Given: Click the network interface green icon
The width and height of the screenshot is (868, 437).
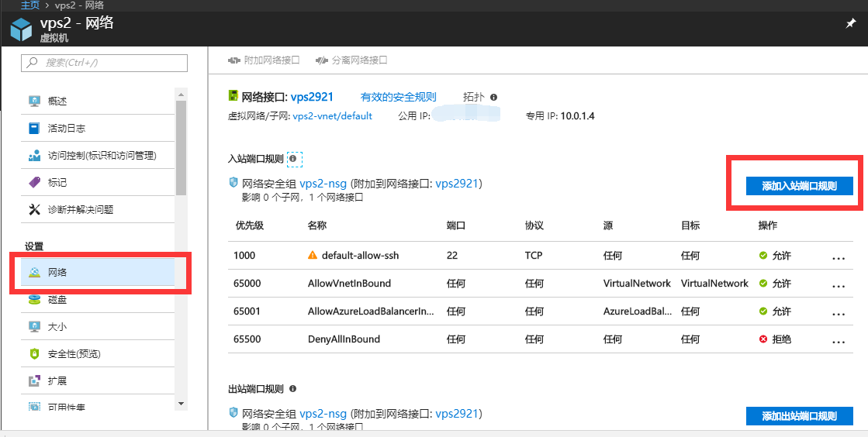Looking at the screenshot, I should click(233, 96).
